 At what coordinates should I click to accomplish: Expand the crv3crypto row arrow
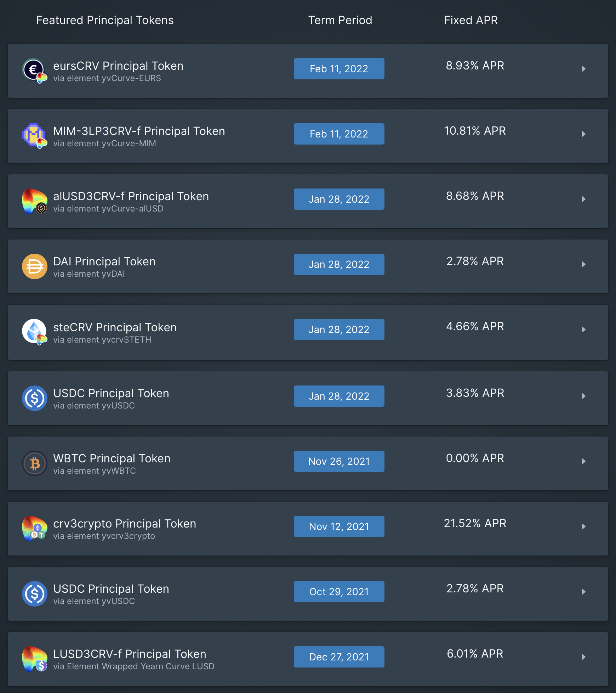(x=583, y=526)
